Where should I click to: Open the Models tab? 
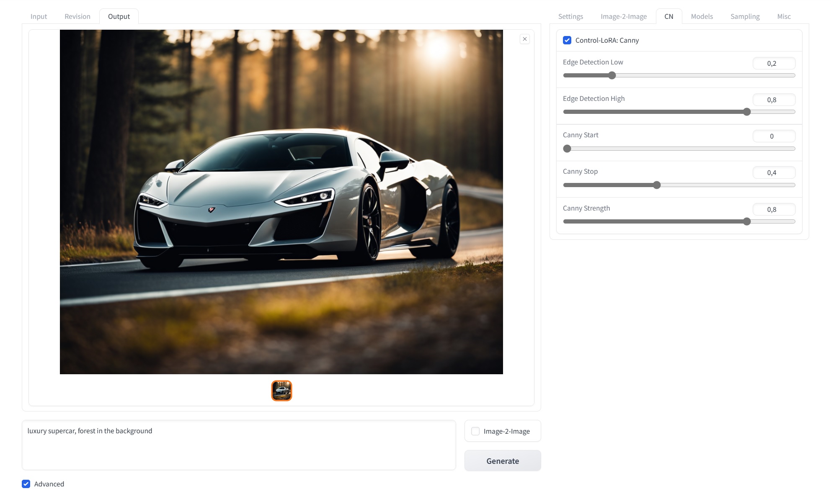[x=702, y=16]
